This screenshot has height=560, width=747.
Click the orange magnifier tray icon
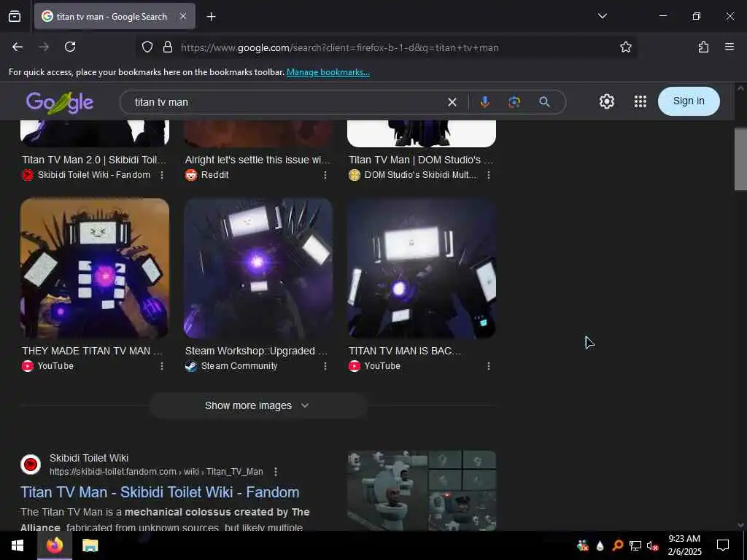[x=617, y=545]
